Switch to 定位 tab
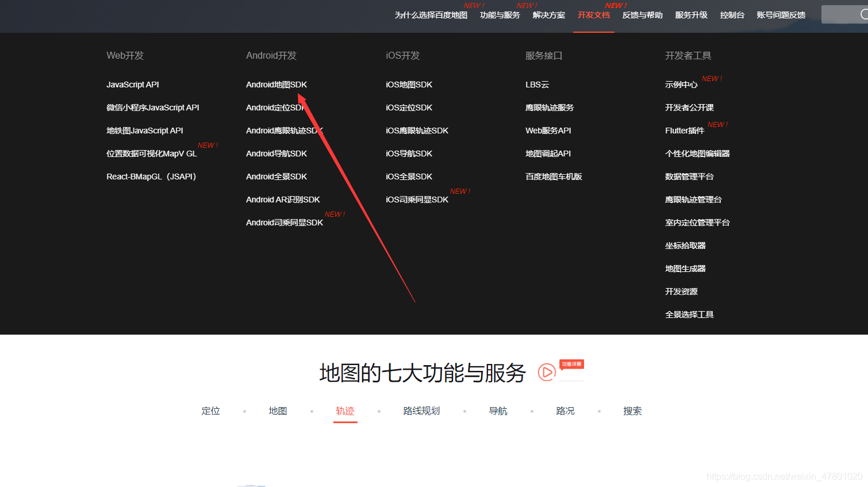 pos(211,411)
